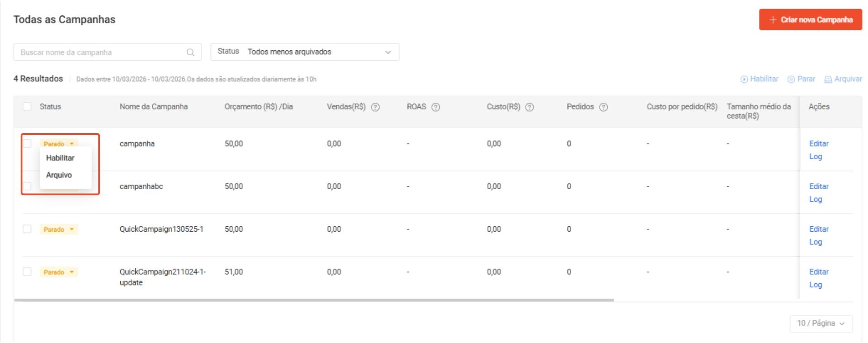Open Editar link for campanhabc

click(x=819, y=186)
